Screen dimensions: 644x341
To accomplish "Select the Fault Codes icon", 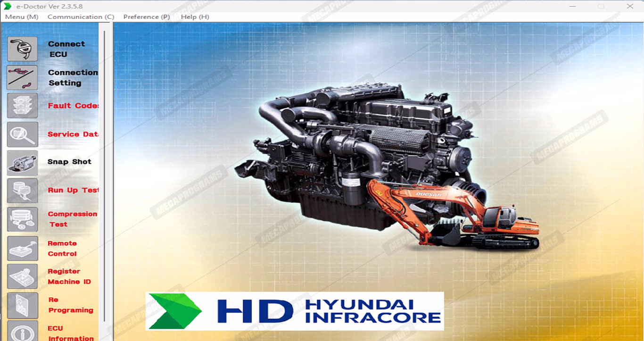I will [22, 106].
